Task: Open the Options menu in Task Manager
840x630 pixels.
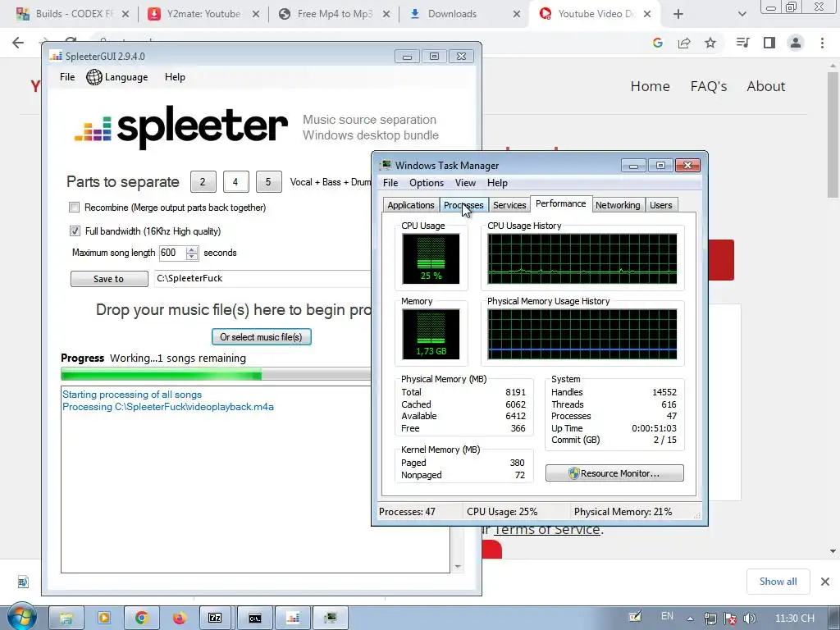Action: point(427,183)
